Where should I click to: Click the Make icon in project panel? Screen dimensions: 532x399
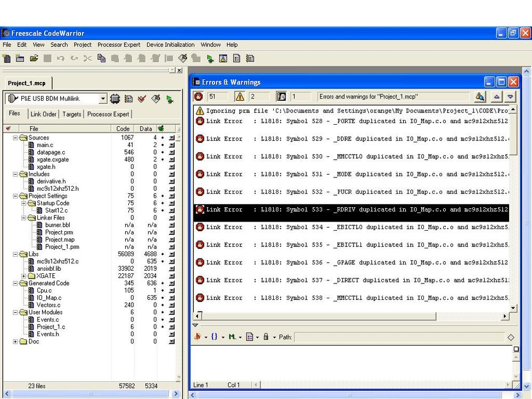[155, 99]
